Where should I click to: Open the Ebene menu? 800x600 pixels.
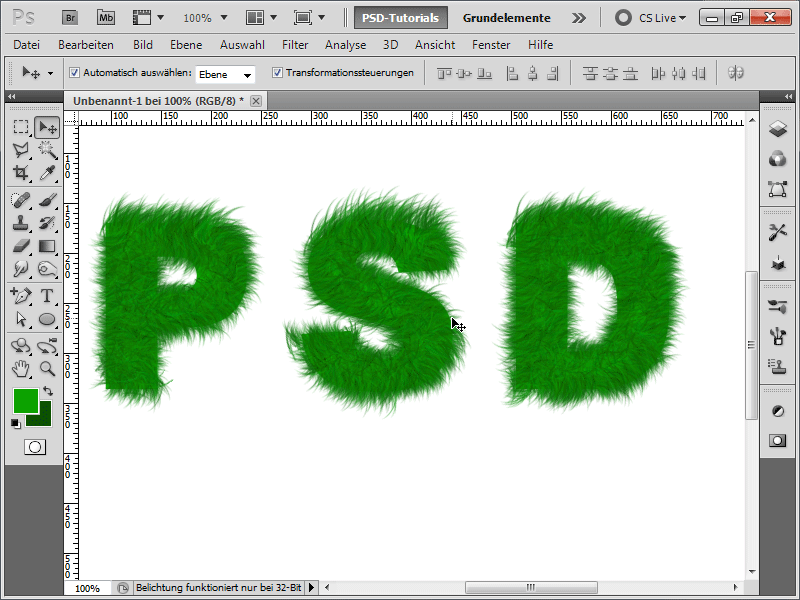tap(186, 45)
